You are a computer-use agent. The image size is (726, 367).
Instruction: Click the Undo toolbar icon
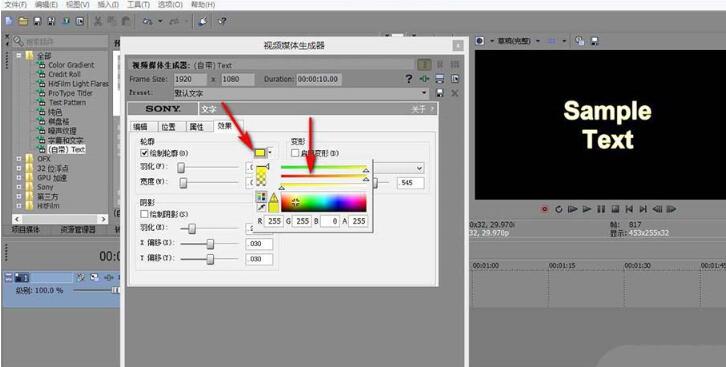point(148,21)
